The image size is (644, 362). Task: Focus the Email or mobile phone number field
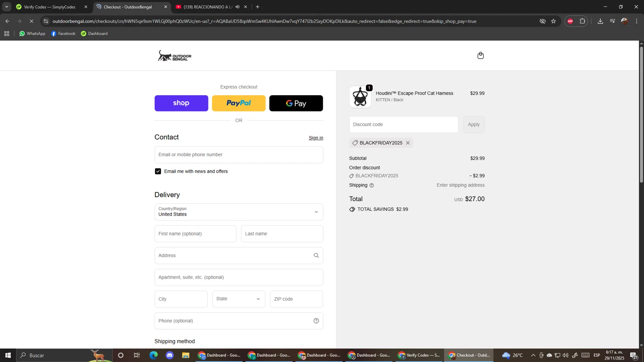239,155
